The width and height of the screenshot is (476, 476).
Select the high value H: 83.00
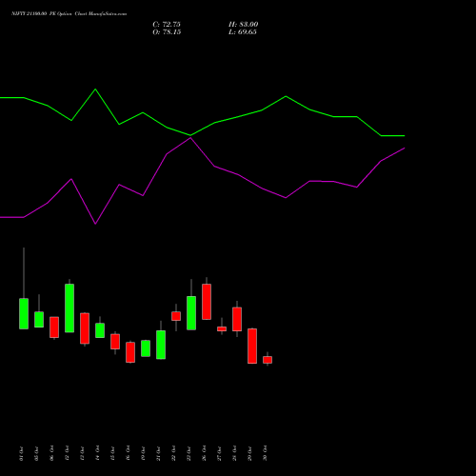[x=243, y=24]
